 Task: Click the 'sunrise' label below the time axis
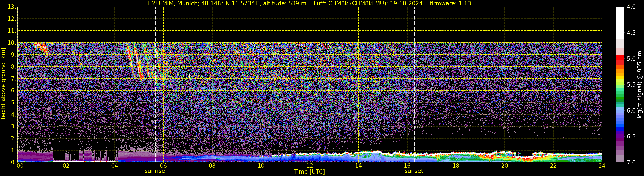pyautogui.click(x=155, y=171)
